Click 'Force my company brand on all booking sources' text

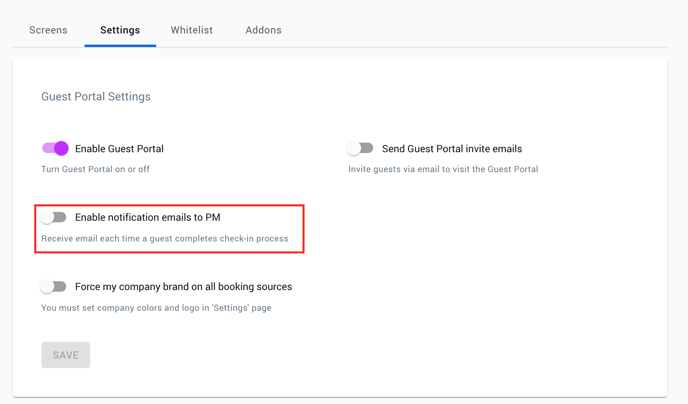point(183,286)
